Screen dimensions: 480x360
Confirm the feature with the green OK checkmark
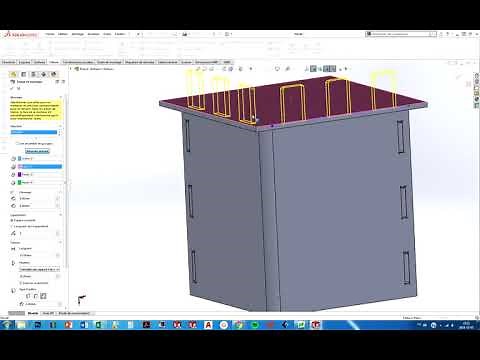point(13,88)
